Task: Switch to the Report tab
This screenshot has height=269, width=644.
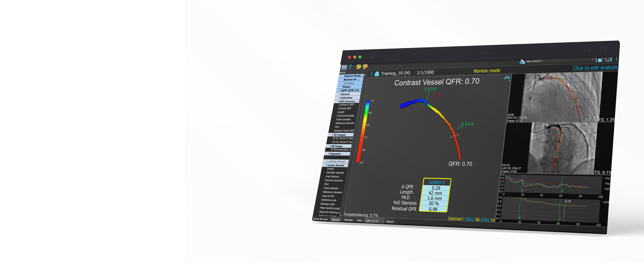Action: (390, 222)
